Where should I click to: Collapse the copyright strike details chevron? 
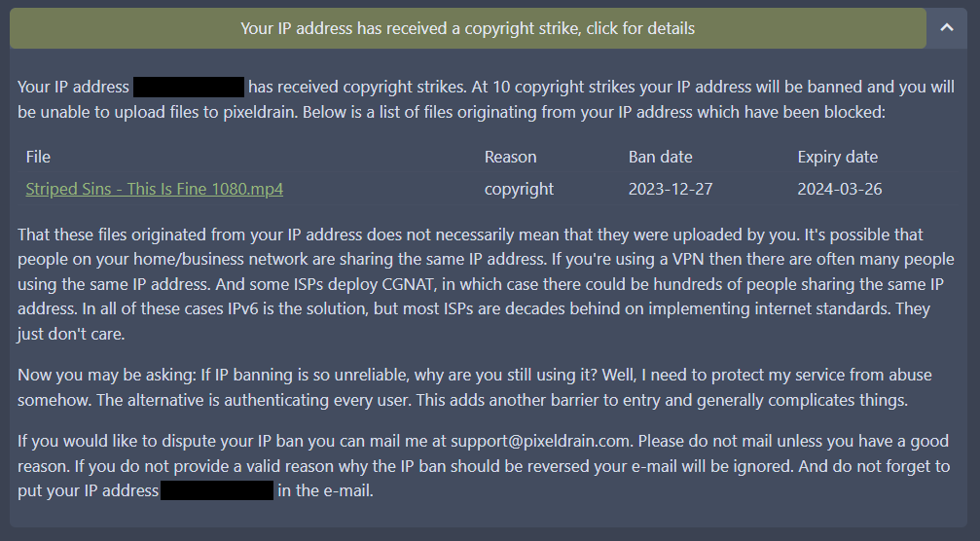947,28
